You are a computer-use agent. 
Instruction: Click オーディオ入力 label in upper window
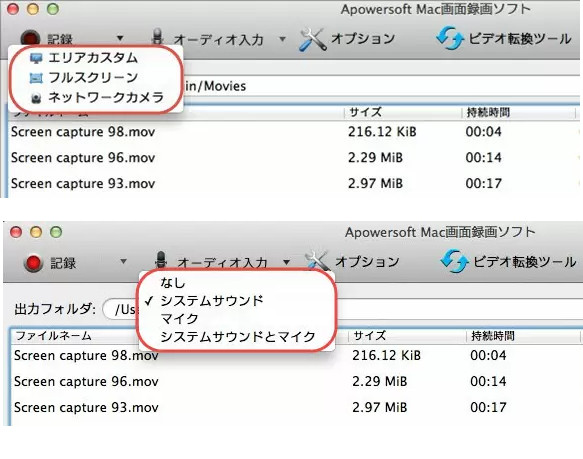[219, 39]
